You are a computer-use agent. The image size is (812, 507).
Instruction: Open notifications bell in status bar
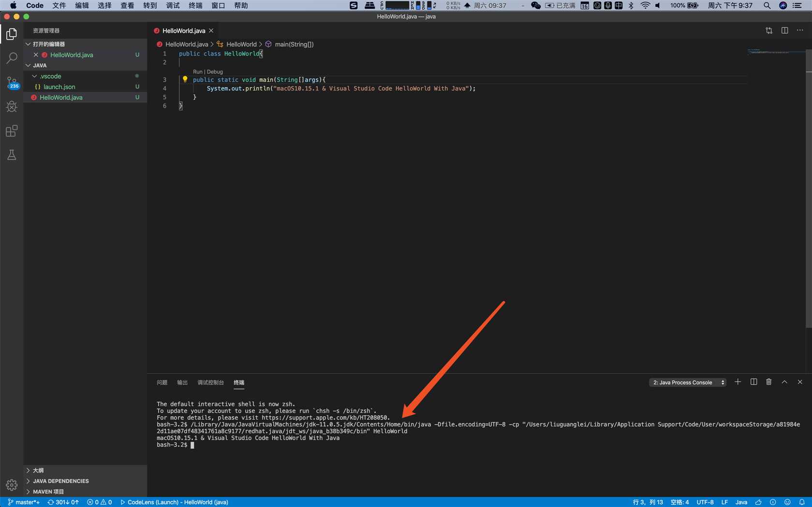click(x=802, y=502)
